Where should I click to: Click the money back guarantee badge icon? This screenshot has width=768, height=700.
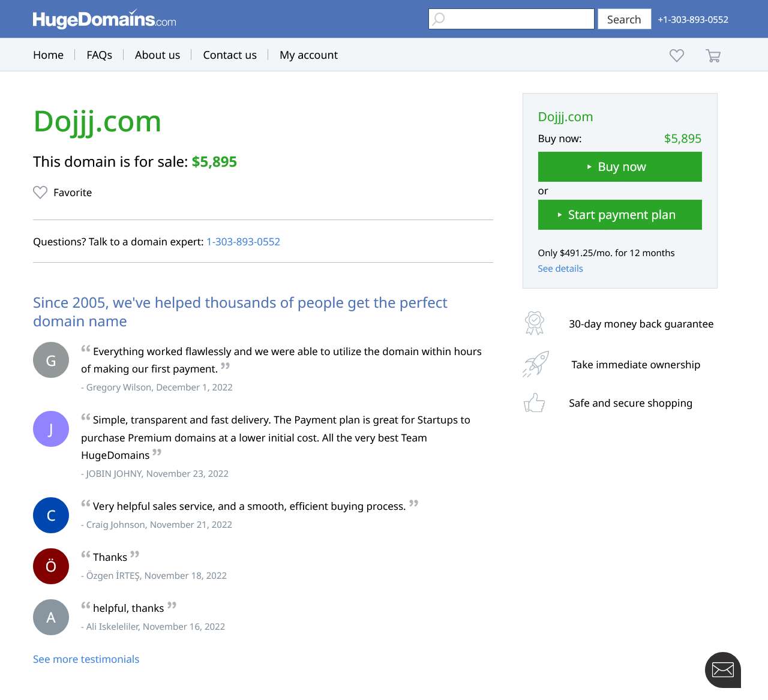pyautogui.click(x=535, y=323)
